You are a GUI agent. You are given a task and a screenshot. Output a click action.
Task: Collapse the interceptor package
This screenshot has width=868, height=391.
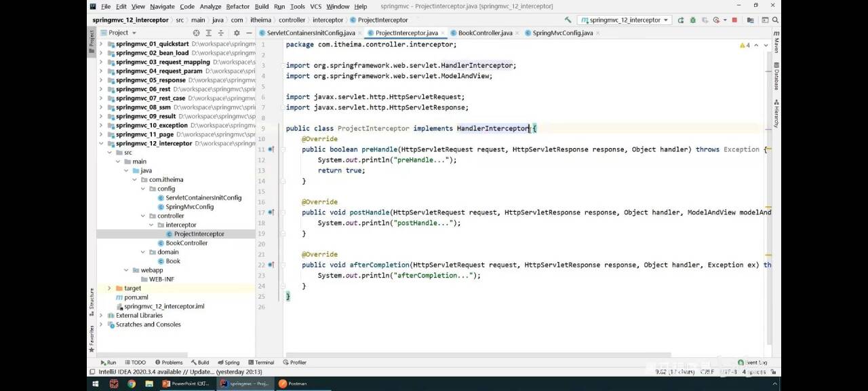[x=151, y=225]
